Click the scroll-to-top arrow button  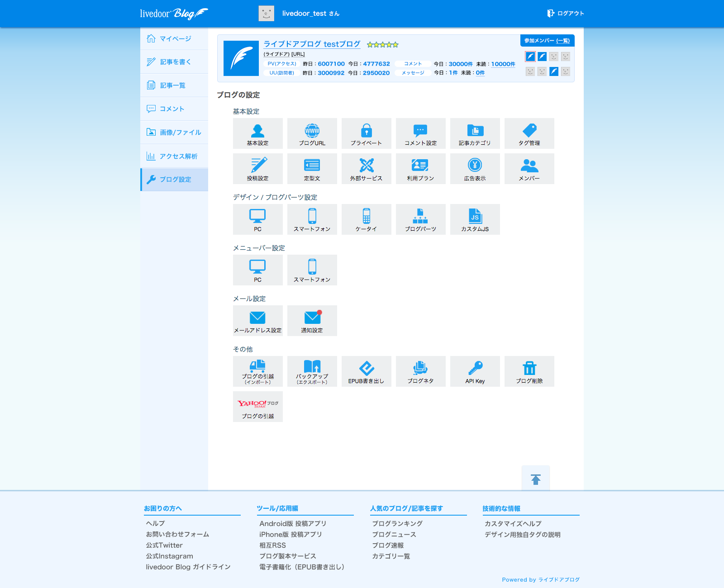coord(536,479)
